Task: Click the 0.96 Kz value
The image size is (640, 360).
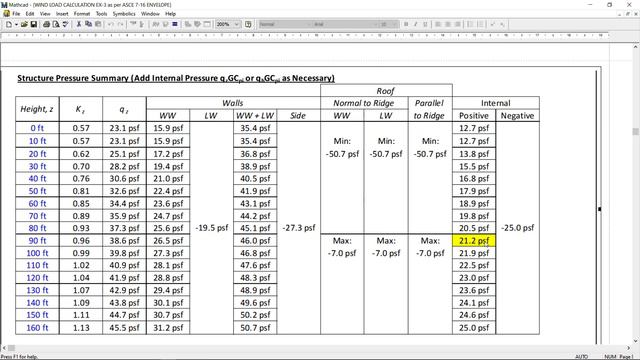Action: pos(81,241)
